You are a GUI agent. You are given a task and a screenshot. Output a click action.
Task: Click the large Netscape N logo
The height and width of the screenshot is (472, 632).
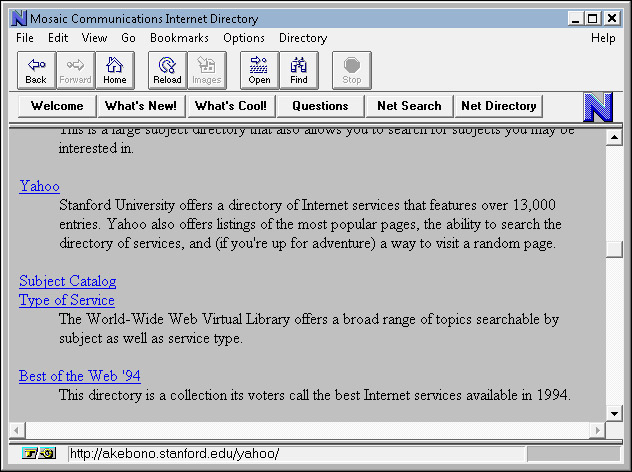point(598,107)
